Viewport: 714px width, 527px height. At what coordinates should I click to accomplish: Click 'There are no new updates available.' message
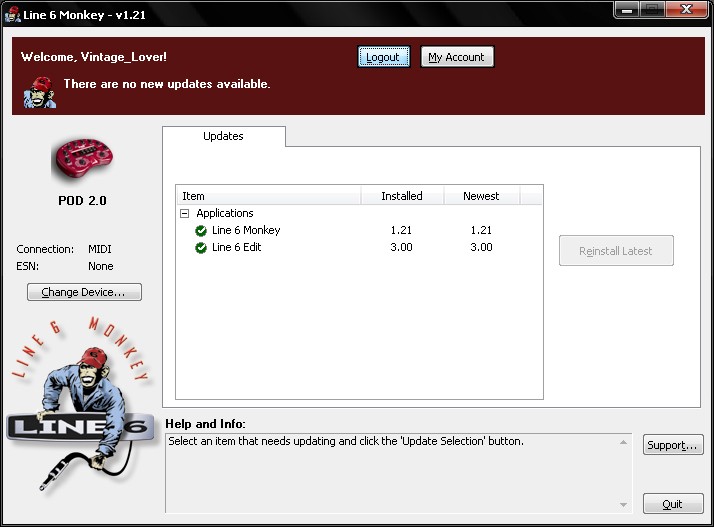(x=167, y=84)
